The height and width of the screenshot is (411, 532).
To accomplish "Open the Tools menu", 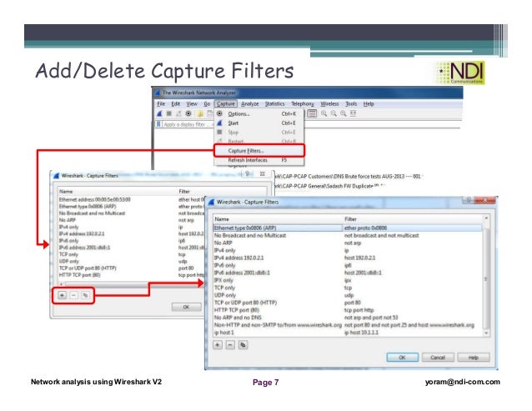I will click(351, 103).
